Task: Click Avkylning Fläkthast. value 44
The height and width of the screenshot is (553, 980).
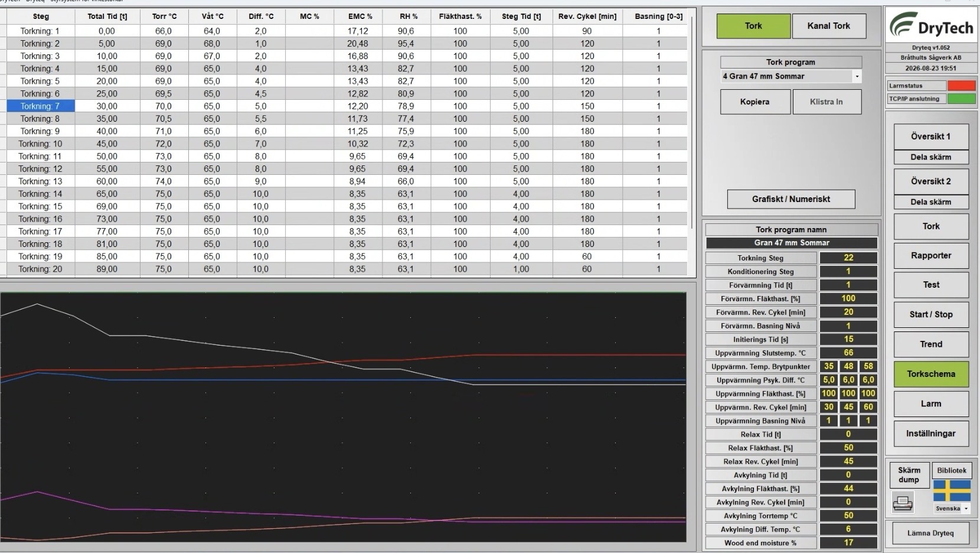Action: click(848, 489)
